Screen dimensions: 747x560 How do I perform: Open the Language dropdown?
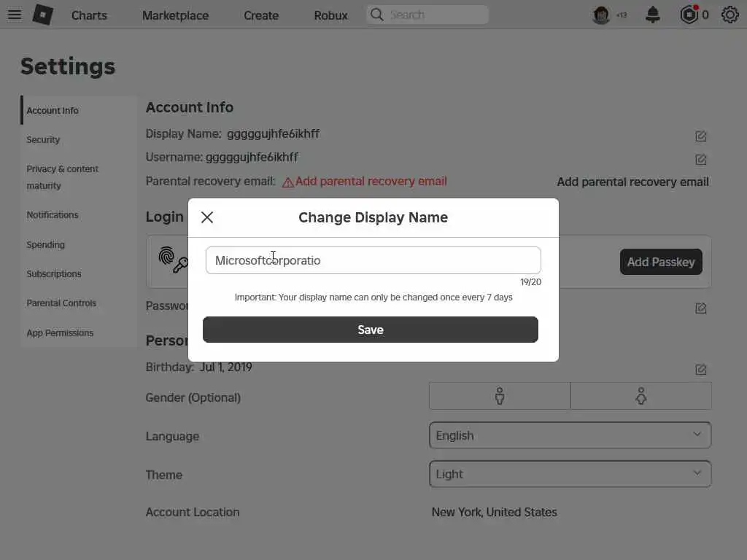tap(570, 435)
